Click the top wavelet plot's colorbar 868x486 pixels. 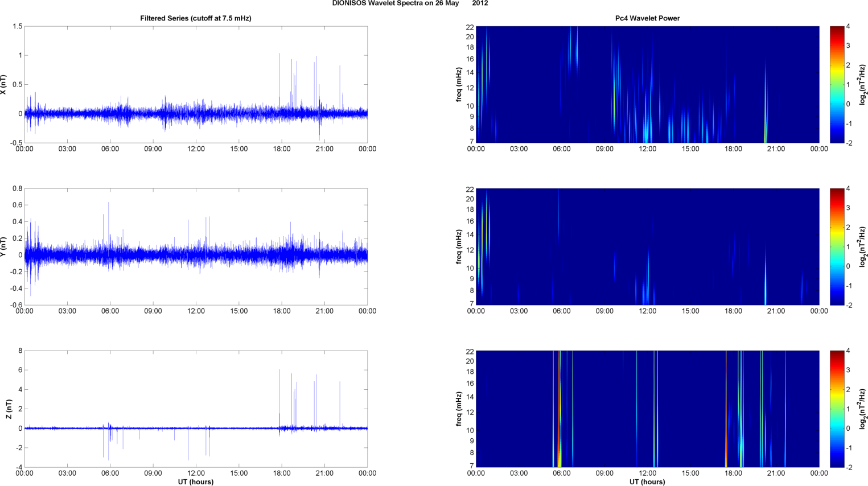tap(837, 84)
